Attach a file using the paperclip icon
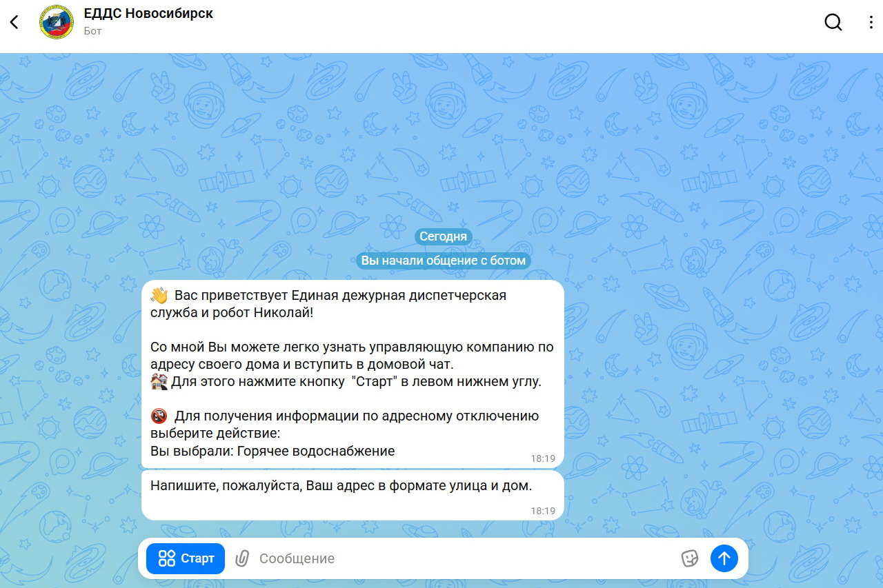Image resolution: width=883 pixels, height=588 pixels. [241, 558]
